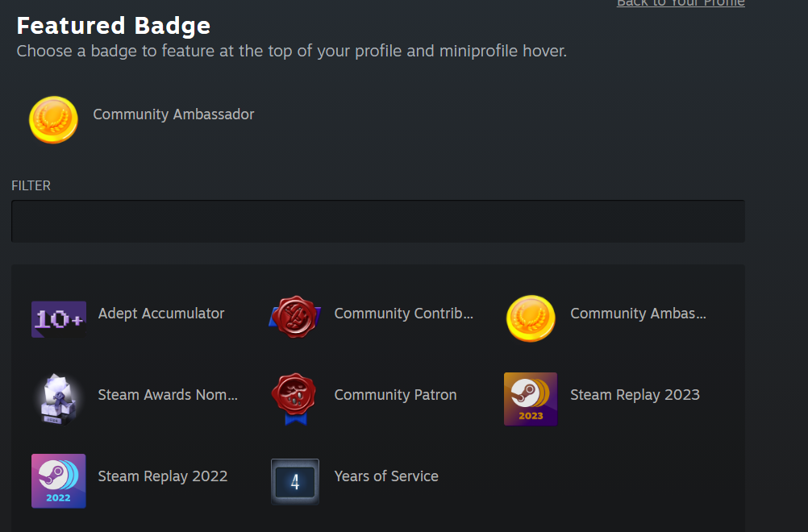Click the Adept Accumulator 10+ badge icon
The height and width of the screenshot is (532, 808).
pyautogui.click(x=59, y=319)
